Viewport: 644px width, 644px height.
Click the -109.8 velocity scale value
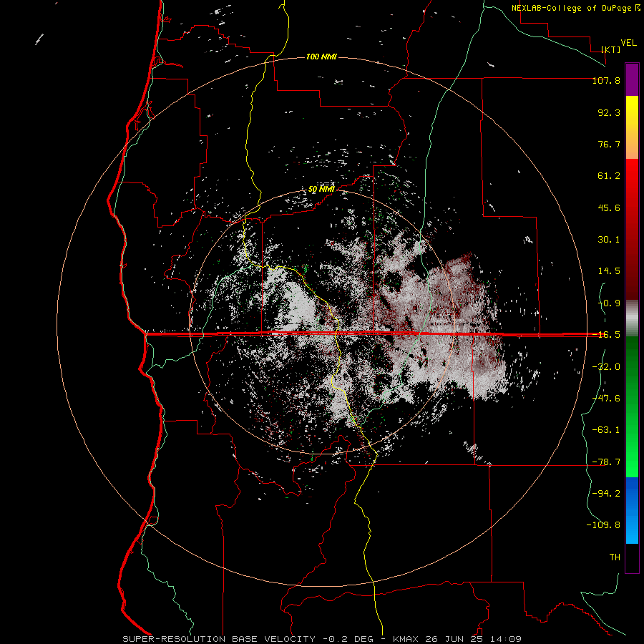pos(603,525)
